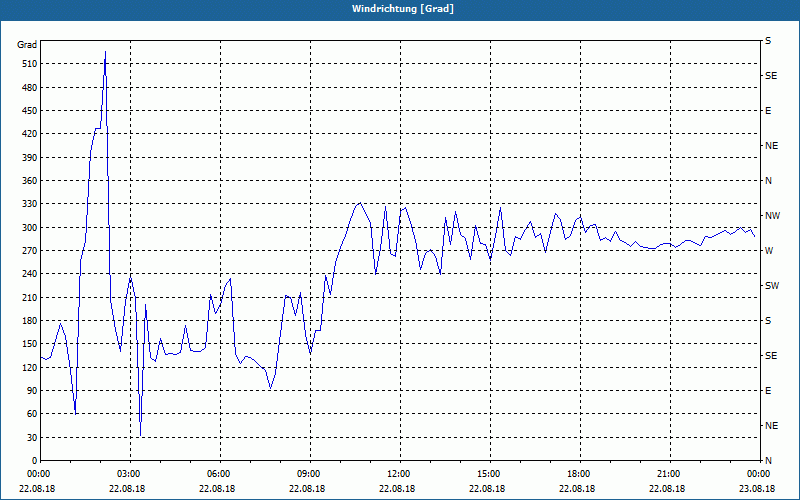Click the 21:00 time label
The height and width of the screenshot is (500, 800).
(670, 474)
